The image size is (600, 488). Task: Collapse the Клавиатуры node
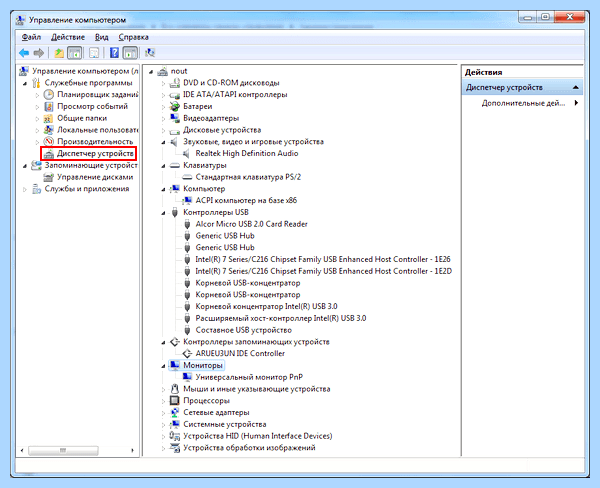(x=163, y=166)
